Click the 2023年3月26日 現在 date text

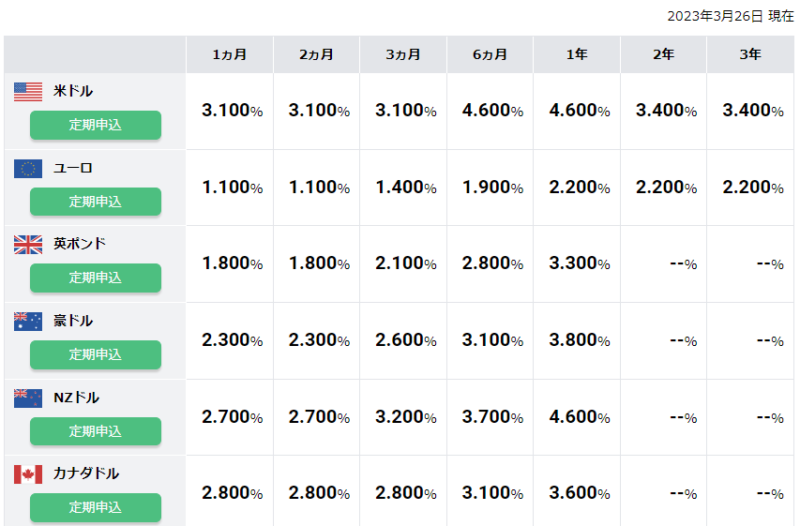coord(730,17)
